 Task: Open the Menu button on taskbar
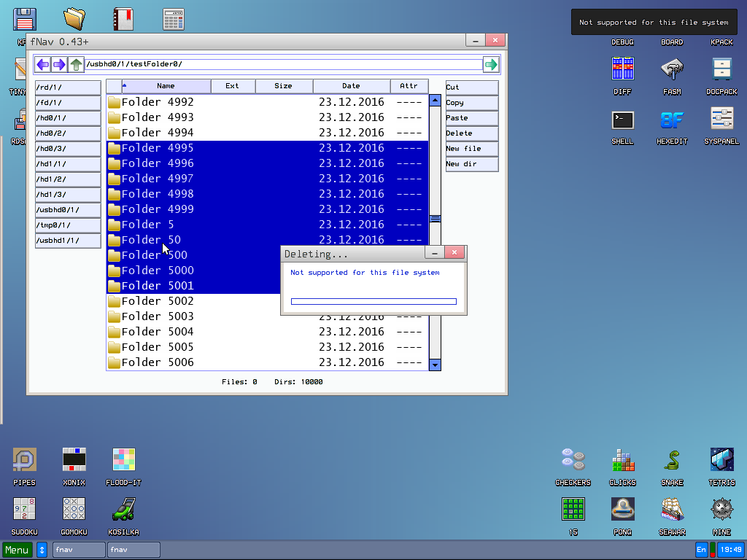coord(18,550)
